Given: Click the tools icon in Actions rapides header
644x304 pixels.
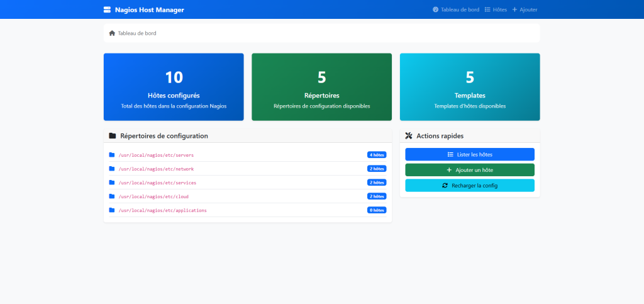Looking at the screenshot, I should (x=409, y=136).
